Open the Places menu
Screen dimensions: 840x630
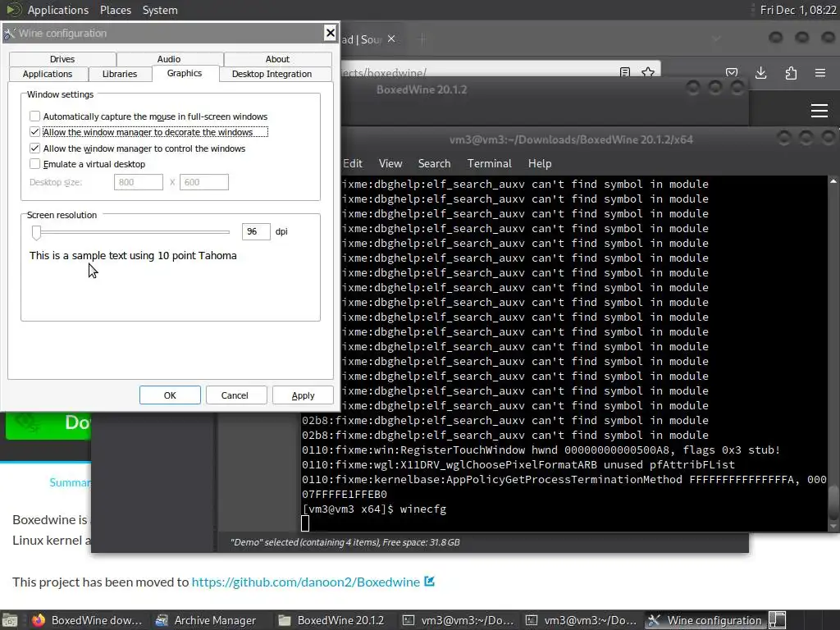[115, 10]
